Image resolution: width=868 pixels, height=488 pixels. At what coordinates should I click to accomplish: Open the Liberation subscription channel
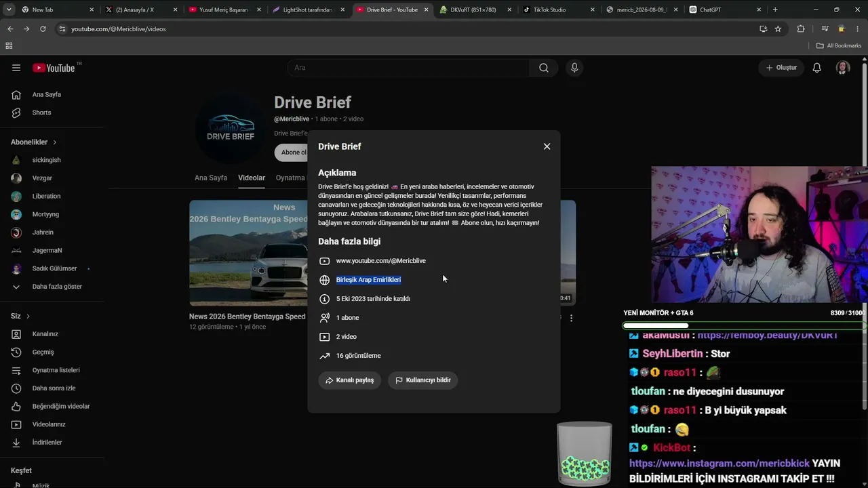[x=46, y=196]
